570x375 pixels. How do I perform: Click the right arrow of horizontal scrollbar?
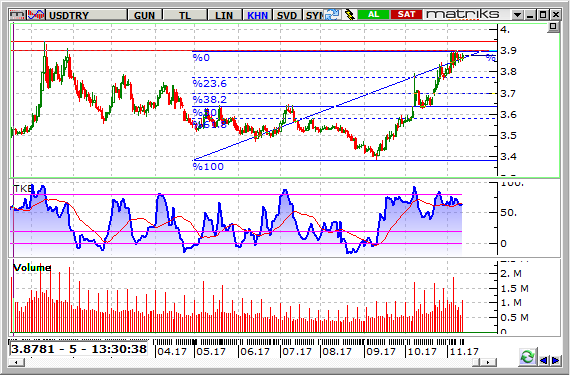point(489,362)
